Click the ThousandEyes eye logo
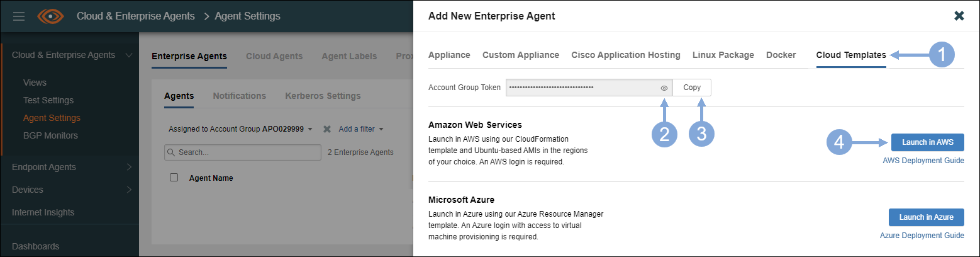This screenshot has height=257, width=980. pos(51,16)
